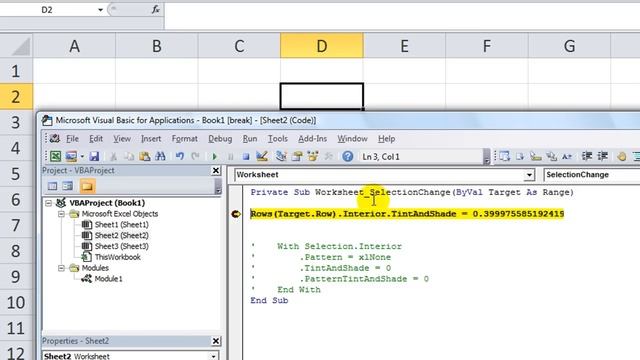
Task: Click Excel column header G
Action: [569, 46]
